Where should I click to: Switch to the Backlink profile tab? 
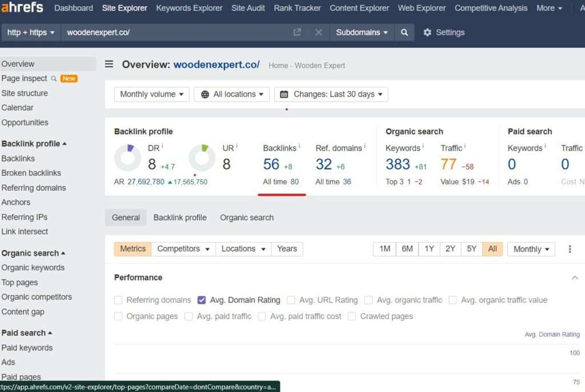(180, 217)
